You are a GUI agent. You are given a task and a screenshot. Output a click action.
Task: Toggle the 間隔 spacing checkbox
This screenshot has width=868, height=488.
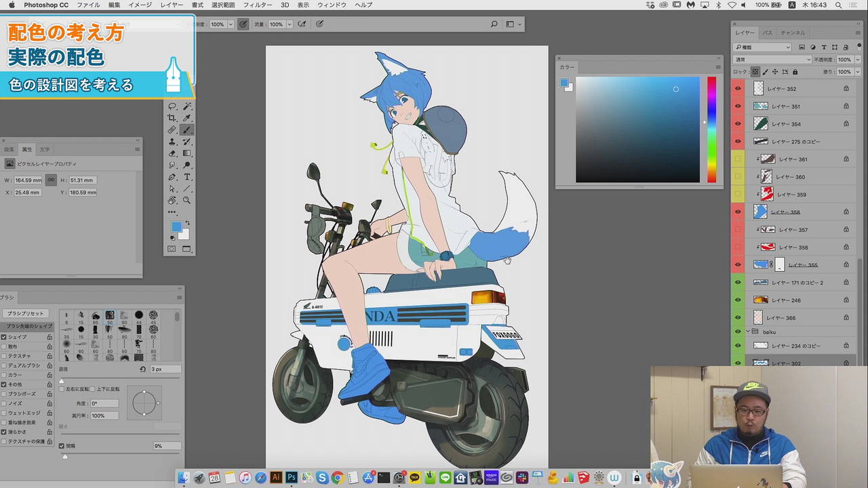coord(62,446)
